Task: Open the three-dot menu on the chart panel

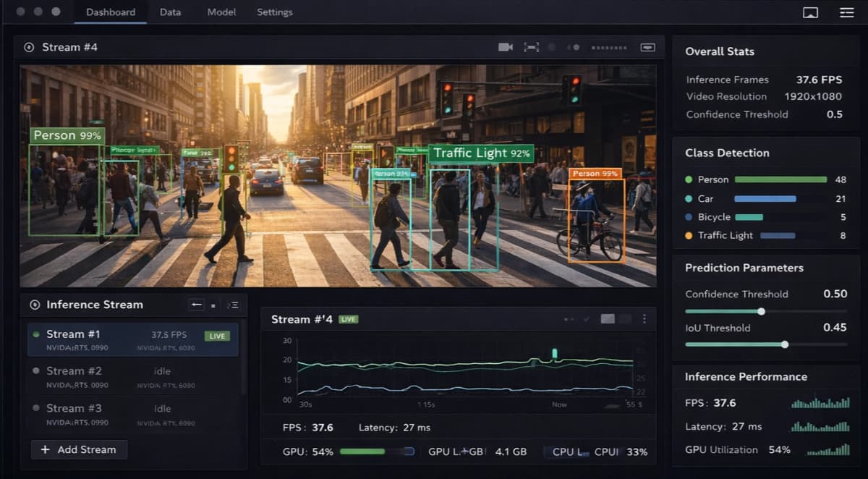Action: pos(644,318)
